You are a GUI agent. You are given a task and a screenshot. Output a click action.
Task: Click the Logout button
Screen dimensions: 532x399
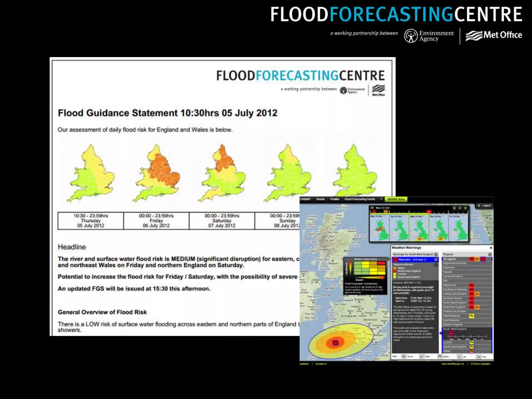click(484, 206)
